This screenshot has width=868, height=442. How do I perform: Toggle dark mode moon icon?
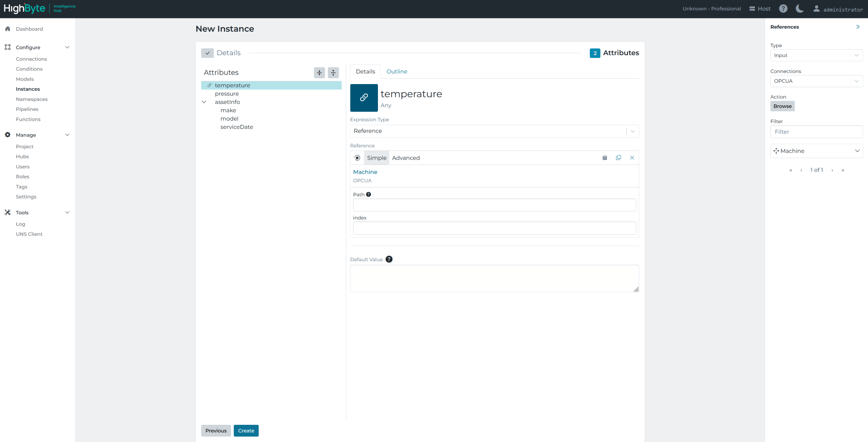point(800,9)
